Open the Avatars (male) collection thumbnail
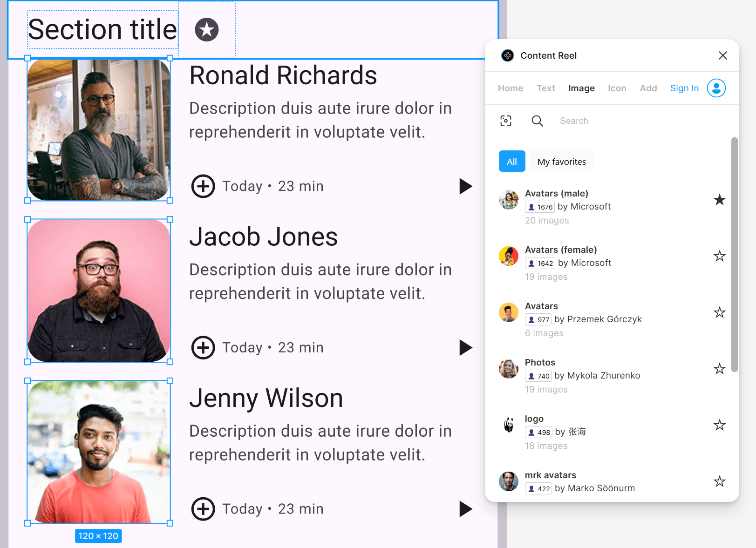The width and height of the screenshot is (756, 548). pyautogui.click(x=509, y=200)
